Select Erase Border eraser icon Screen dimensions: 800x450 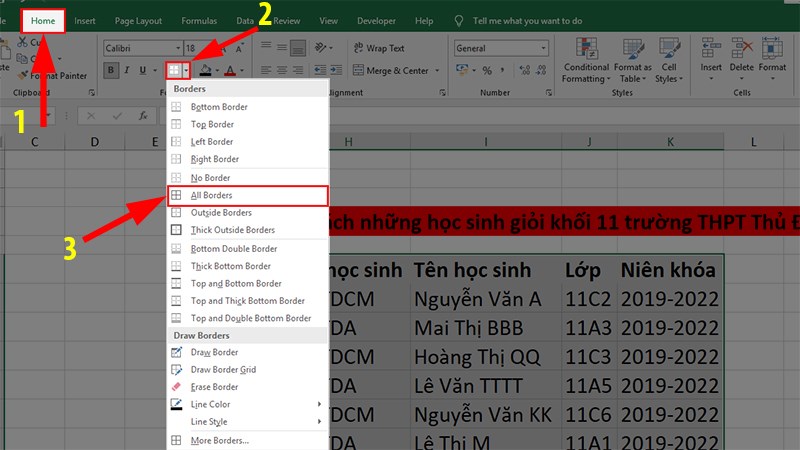pos(176,387)
